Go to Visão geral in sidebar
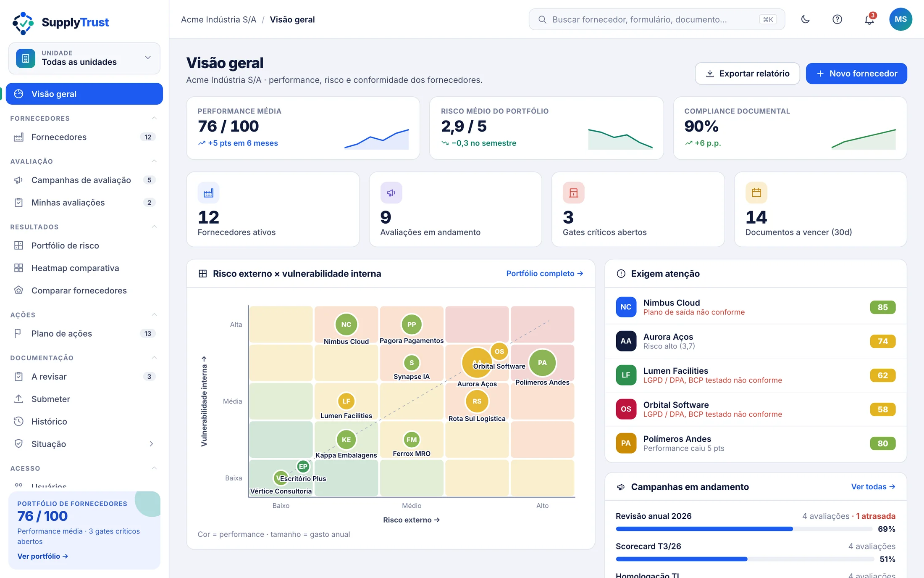Viewport: 924px width, 578px height. point(84,94)
